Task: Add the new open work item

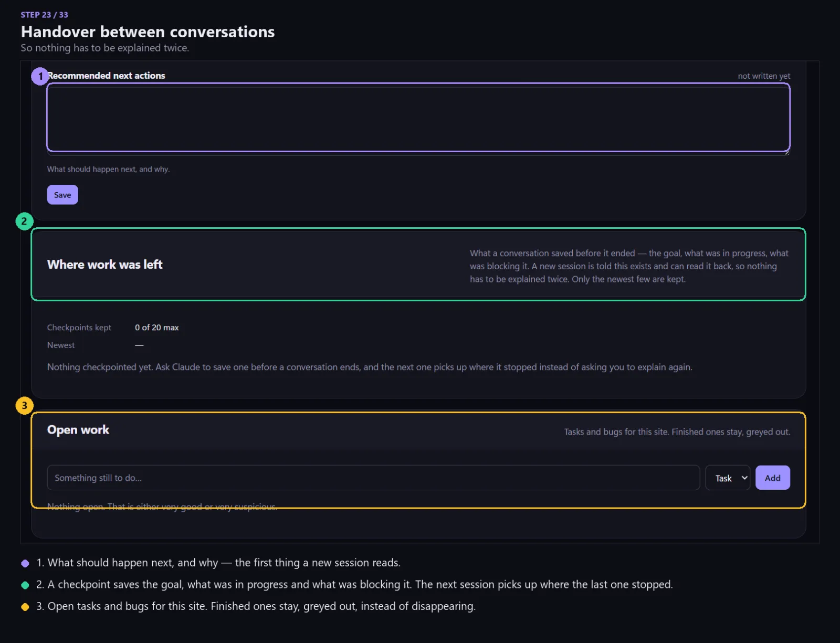Action: [x=772, y=478]
